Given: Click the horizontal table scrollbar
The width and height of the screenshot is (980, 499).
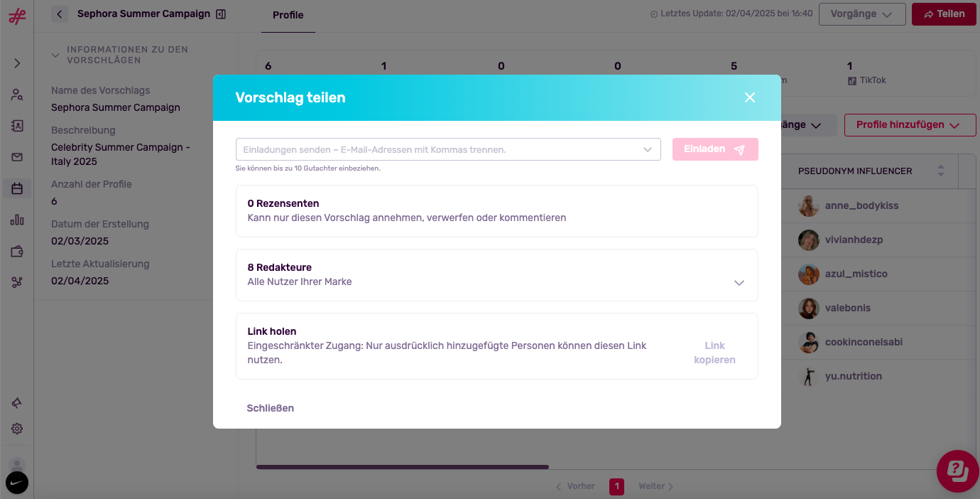Looking at the screenshot, I should pyautogui.click(x=403, y=467).
